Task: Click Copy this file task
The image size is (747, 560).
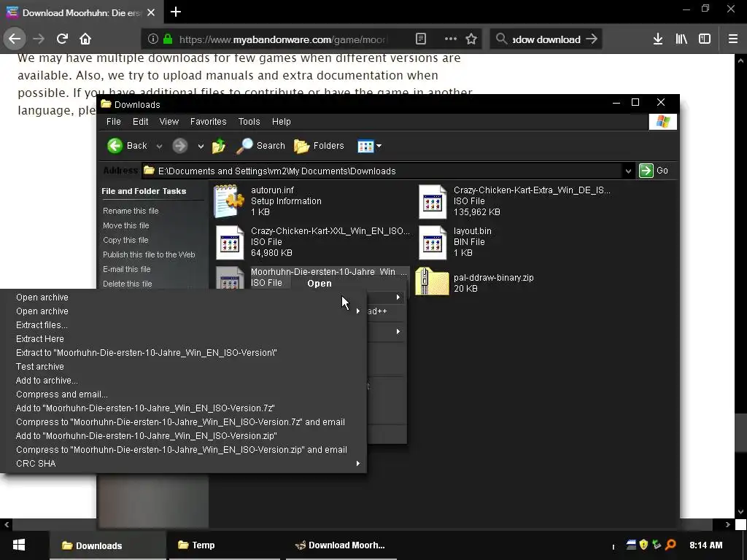Action: pos(125,240)
